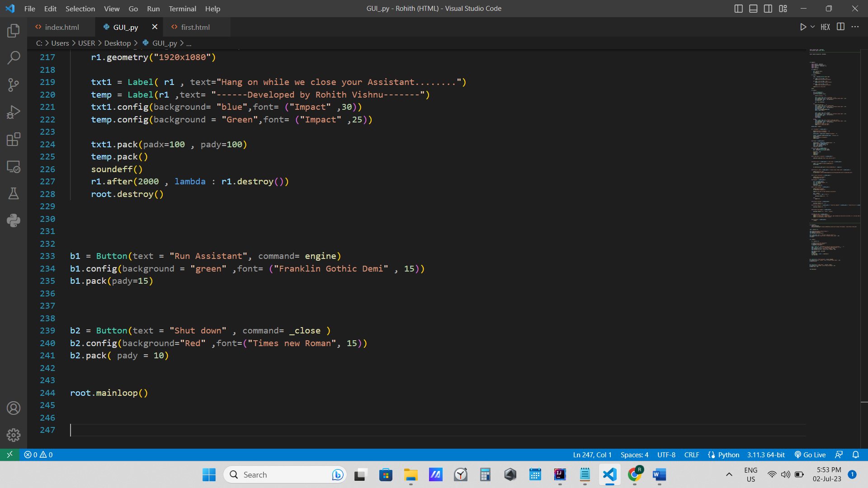Open Remote Explorer icon
868x488 pixels.
[x=14, y=167]
